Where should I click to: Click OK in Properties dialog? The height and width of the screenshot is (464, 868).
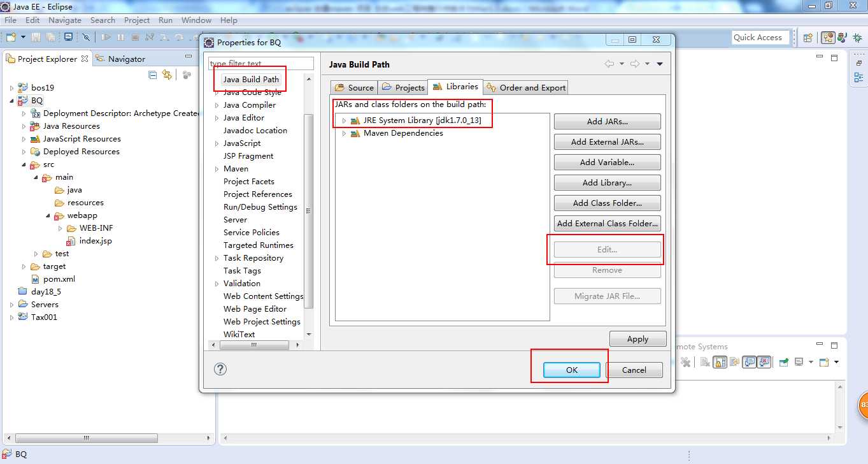tap(571, 370)
